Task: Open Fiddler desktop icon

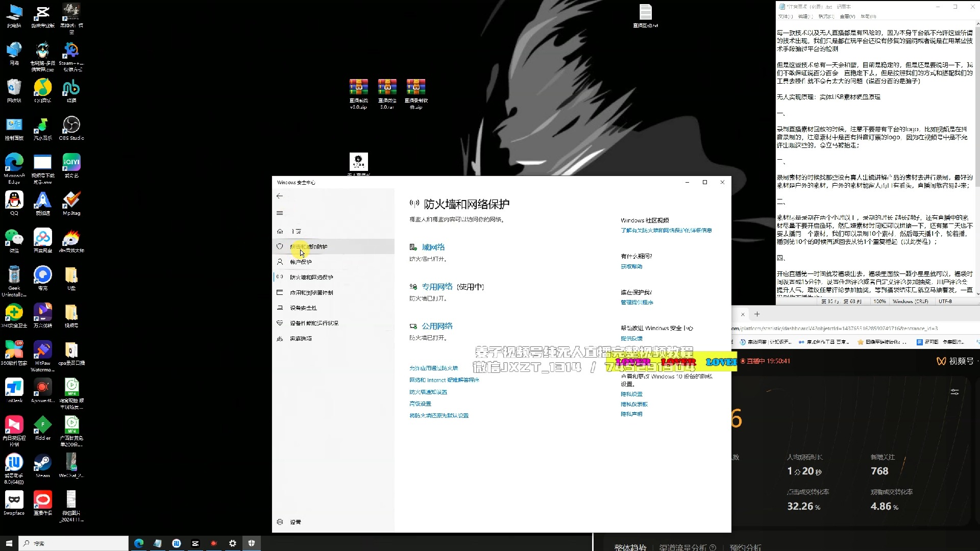Action: click(43, 429)
